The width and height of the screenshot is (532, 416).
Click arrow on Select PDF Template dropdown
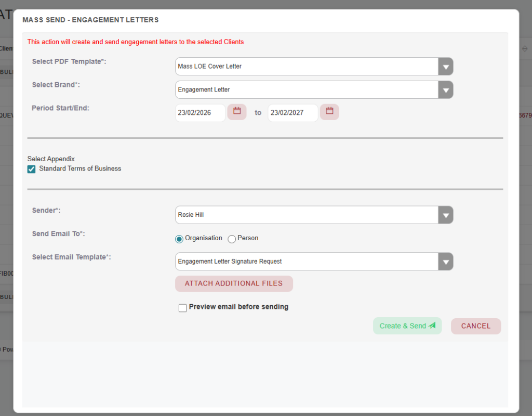click(445, 67)
